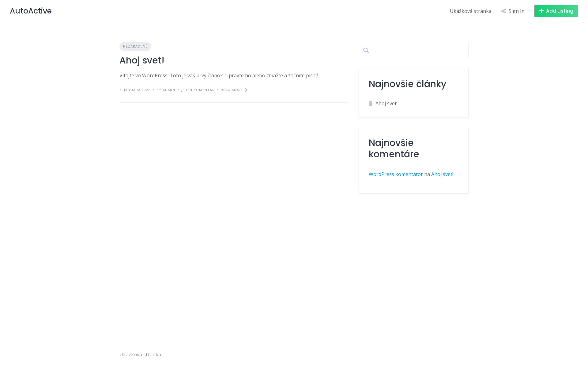The width and height of the screenshot is (588, 368).
Task: Click the plus icon on Add Listing
Action: click(541, 11)
